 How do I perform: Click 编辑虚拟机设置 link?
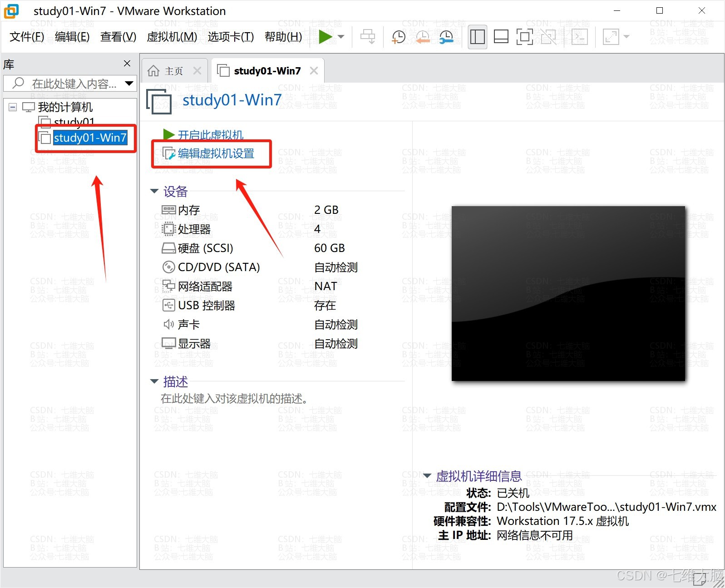click(216, 153)
